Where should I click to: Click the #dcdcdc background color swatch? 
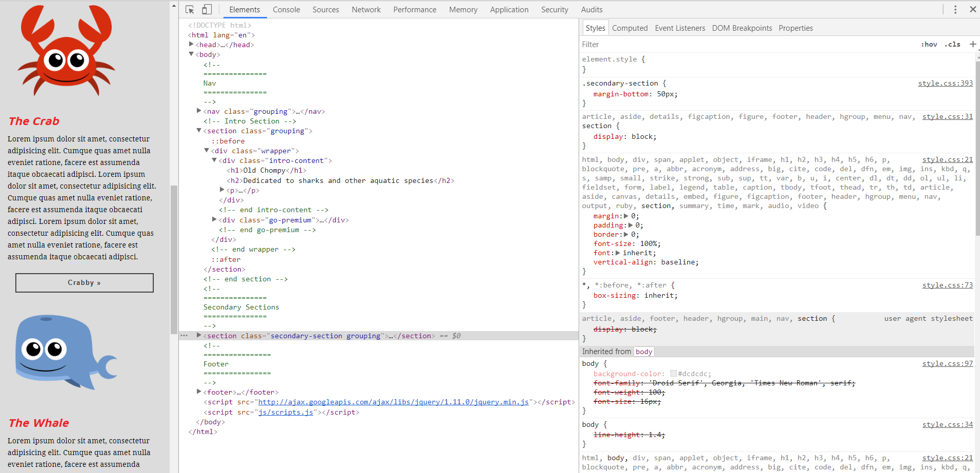coord(673,374)
